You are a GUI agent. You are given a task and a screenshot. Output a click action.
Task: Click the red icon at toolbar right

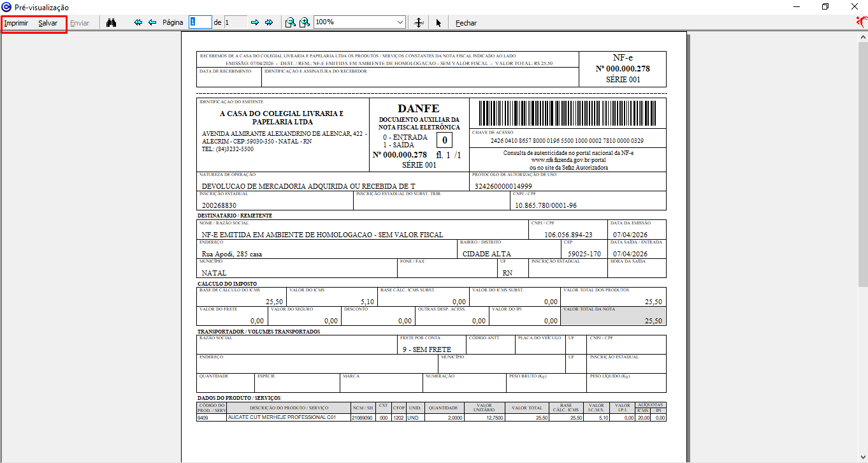tap(862, 22)
